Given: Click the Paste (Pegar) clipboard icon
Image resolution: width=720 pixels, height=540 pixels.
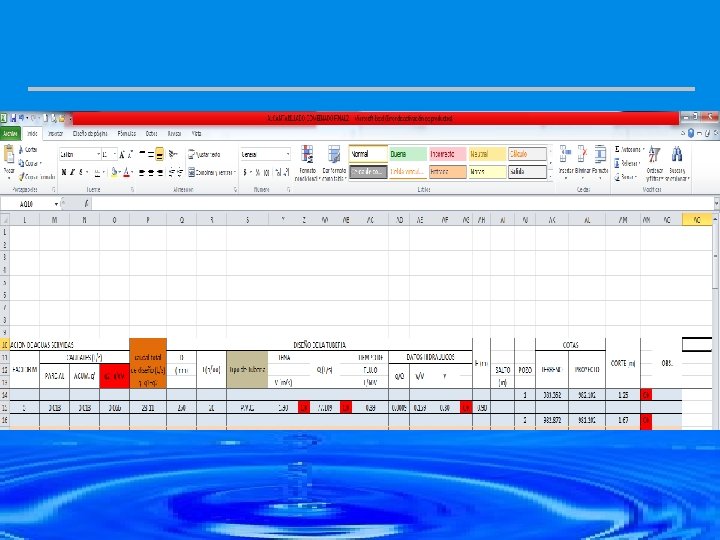Looking at the screenshot, I should pos(9,154).
